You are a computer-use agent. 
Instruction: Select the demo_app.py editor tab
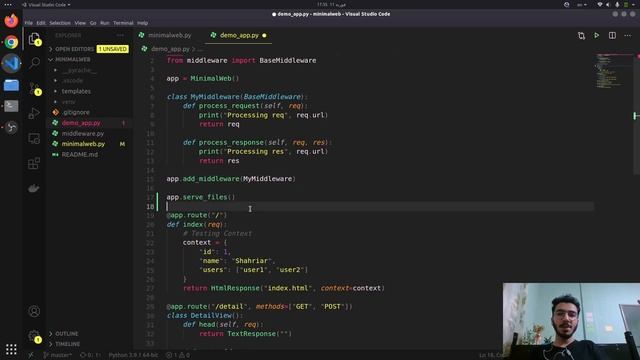point(239,36)
